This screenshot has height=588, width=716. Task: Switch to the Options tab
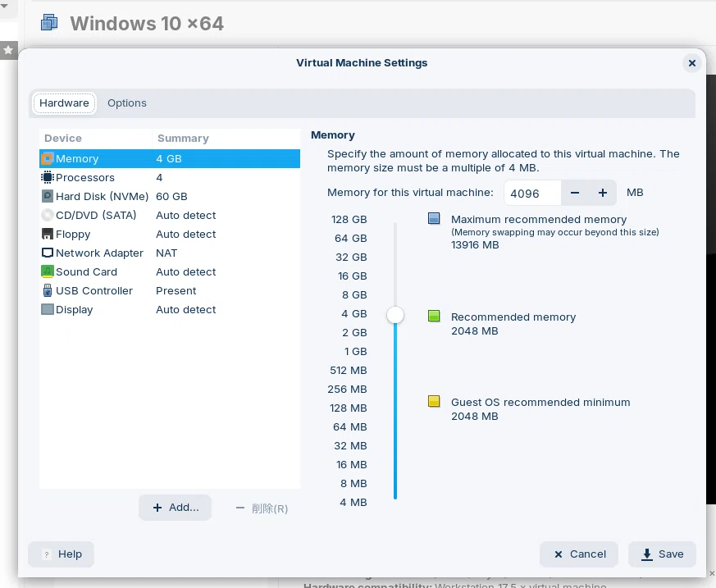pos(127,103)
